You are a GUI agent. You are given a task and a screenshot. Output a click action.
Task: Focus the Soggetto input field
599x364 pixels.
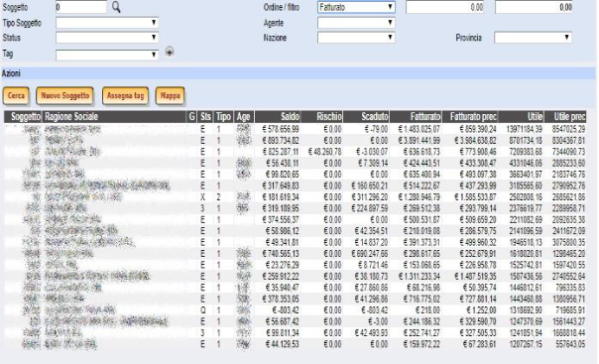pyautogui.click(x=81, y=7)
